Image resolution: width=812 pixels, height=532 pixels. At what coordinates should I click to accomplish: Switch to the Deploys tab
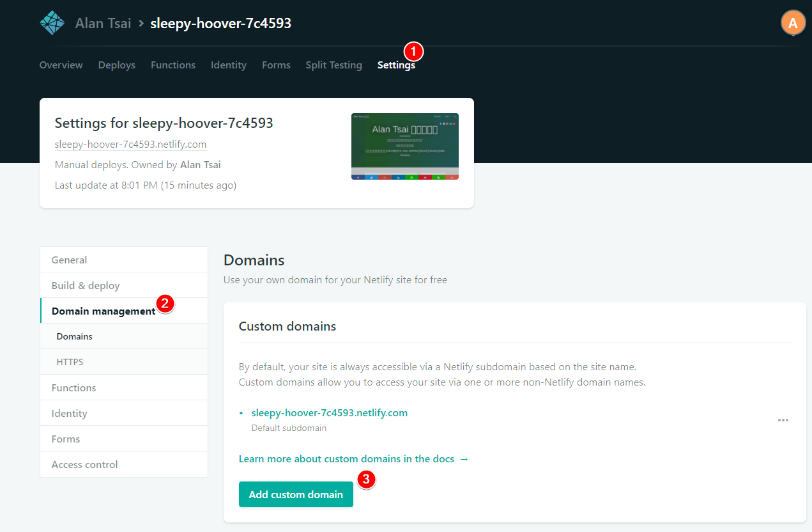point(117,65)
